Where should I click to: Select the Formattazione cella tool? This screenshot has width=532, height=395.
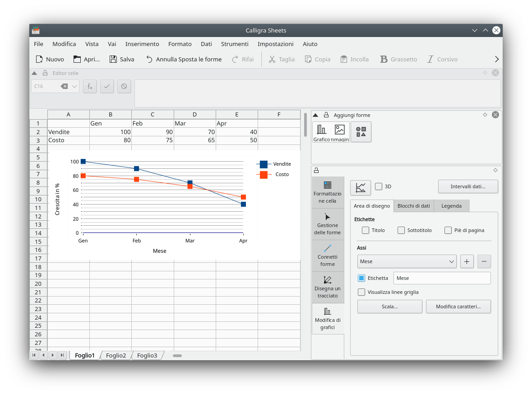328,192
